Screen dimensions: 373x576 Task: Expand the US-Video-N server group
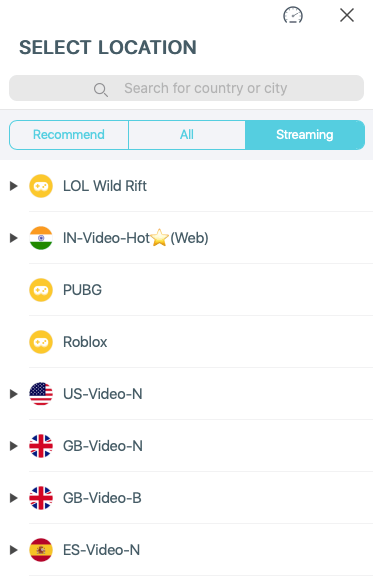14,394
